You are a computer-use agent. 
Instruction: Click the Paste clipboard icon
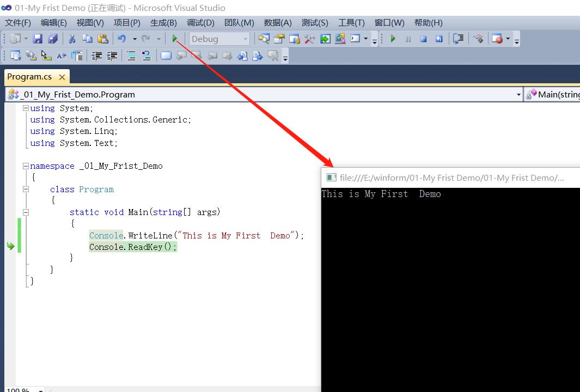(103, 39)
